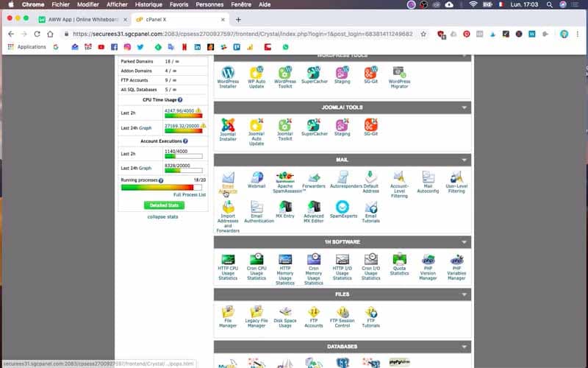Open Advanced MX Editor
Image resolution: width=588 pixels, height=368 pixels.
pos(314,213)
